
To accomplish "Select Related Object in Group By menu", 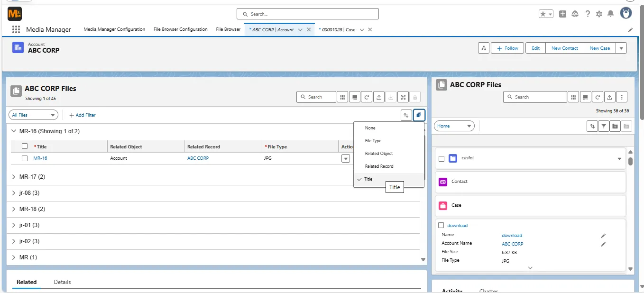I will [389, 154].
